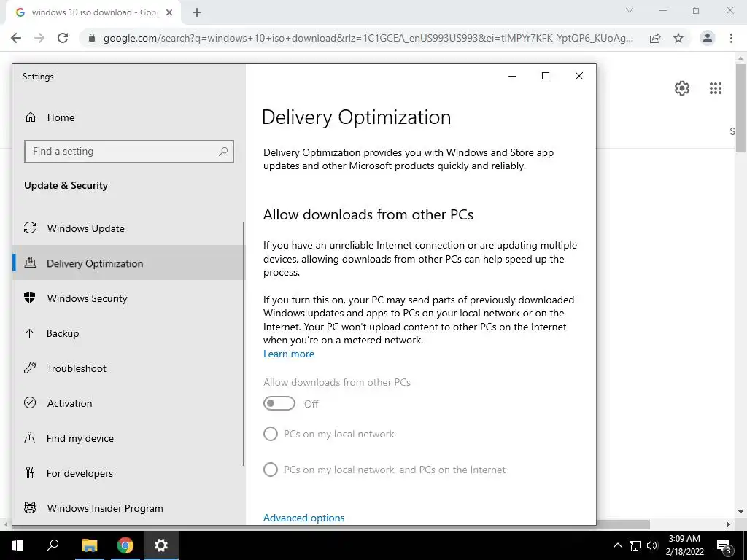Screen dimensions: 747x560
Task: Open For developers settings page
Action: (128, 473)
